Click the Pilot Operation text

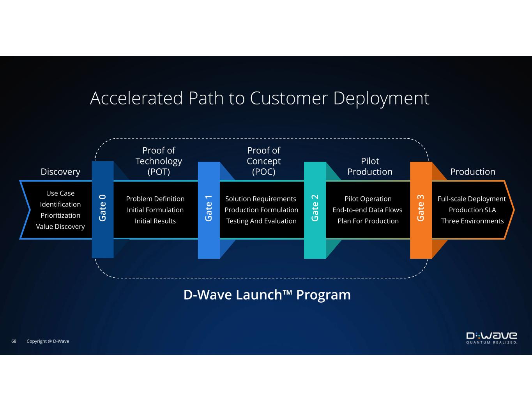click(x=368, y=199)
